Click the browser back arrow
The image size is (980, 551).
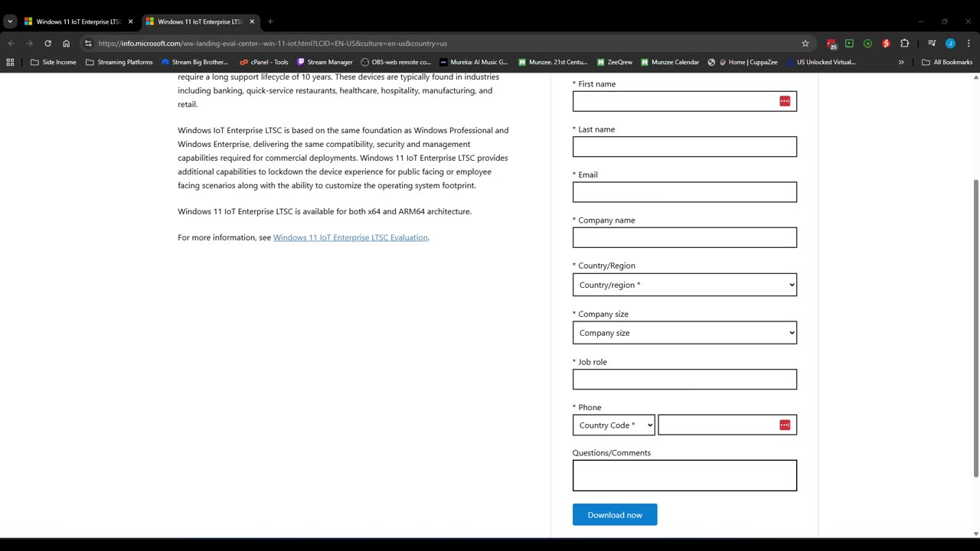point(11,44)
